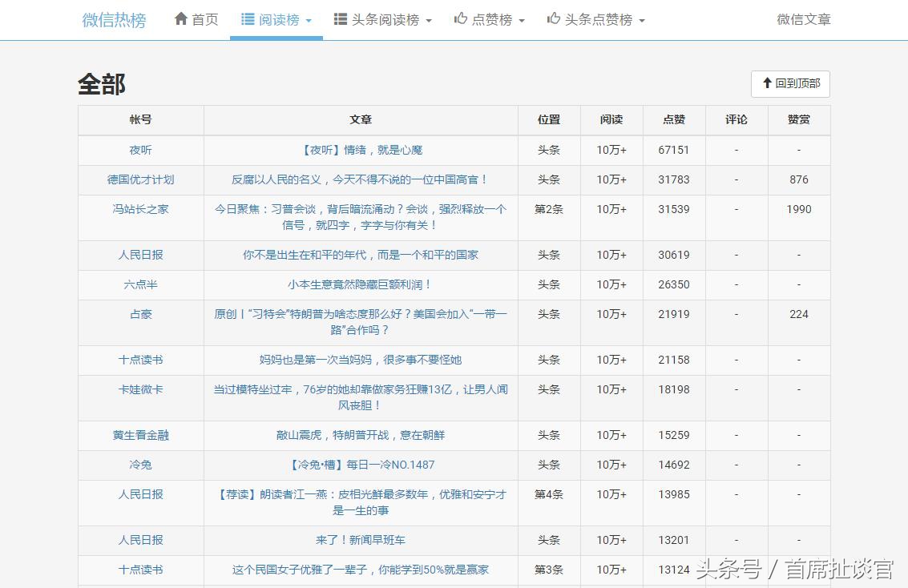This screenshot has height=588, width=908.
Task: Click the 回到顶部 button
Action: (x=790, y=83)
